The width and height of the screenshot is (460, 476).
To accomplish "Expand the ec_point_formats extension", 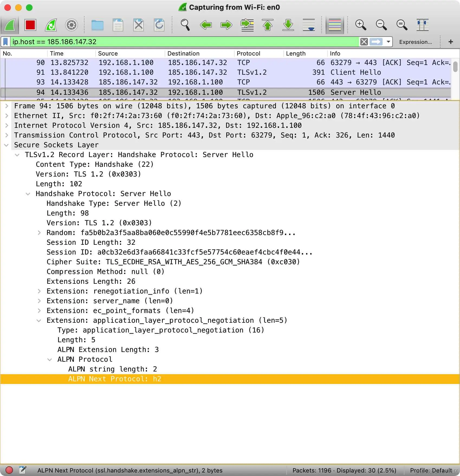I will (x=39, y=311).
